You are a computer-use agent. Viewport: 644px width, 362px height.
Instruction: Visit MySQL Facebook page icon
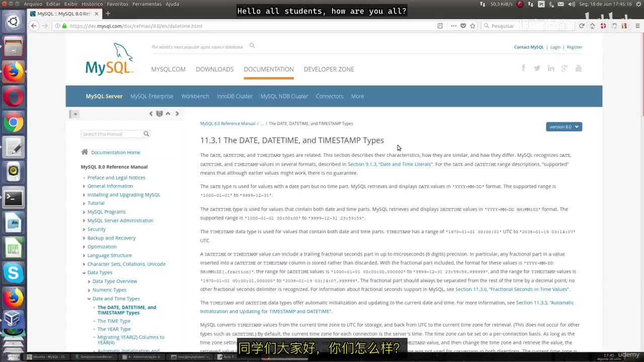pos(523,68)
